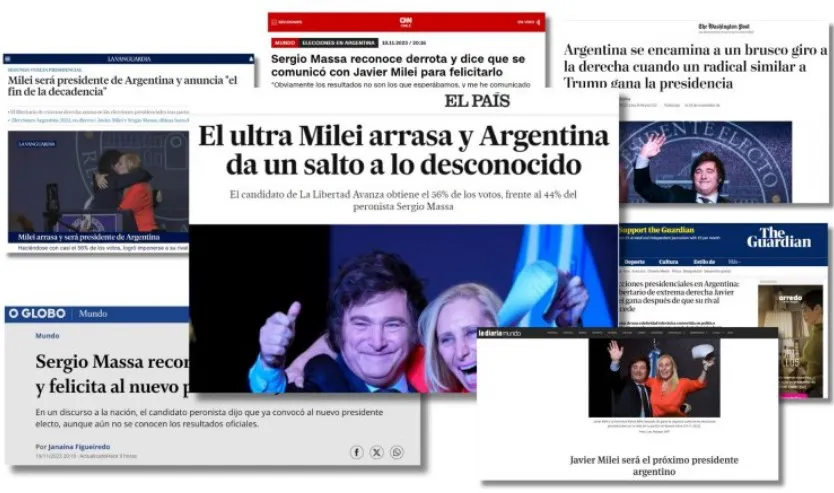
Task: Click the la diaria mundo logo
Action: [499, 333]
